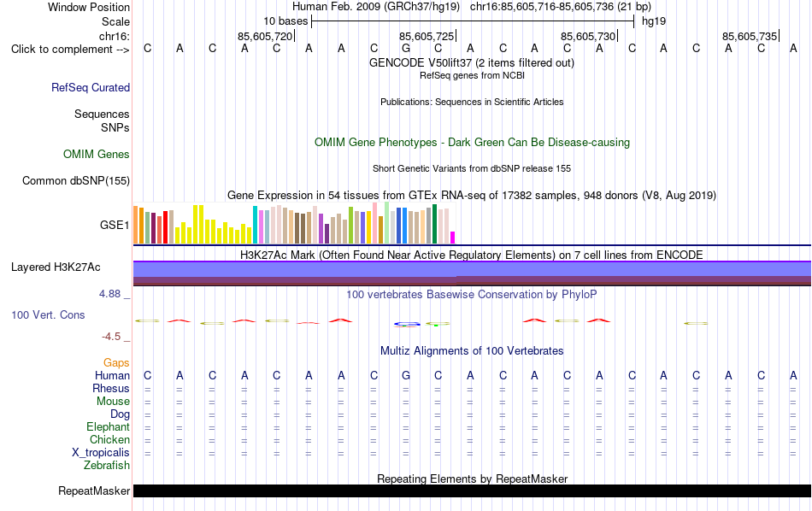Screen dimensions: 812x511
Task: Select the Chicken species label
Action: pos(109,439)
